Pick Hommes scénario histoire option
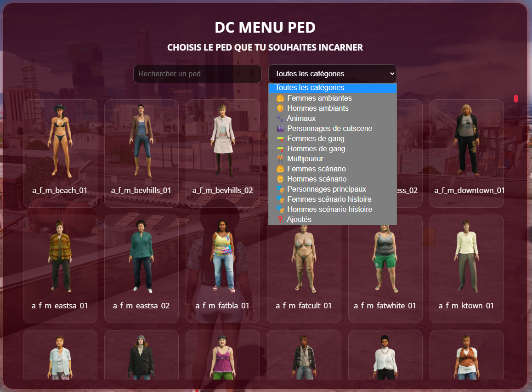 333,210
